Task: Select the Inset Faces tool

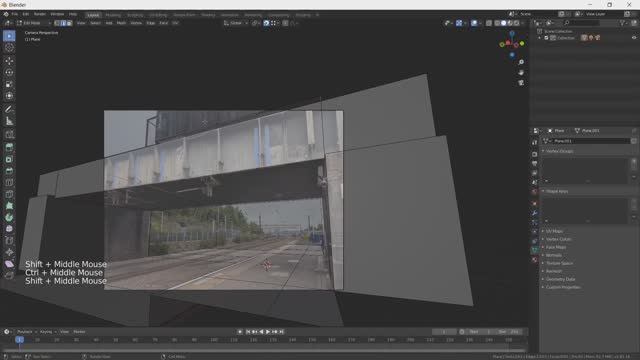Action: click(x=9, y=159)
